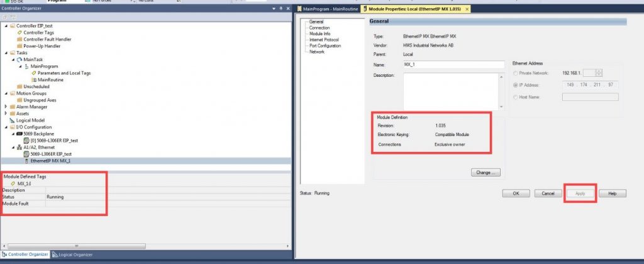Select the Private Network radio button
This screenshot has height=264, width=644.
[516, 73]
